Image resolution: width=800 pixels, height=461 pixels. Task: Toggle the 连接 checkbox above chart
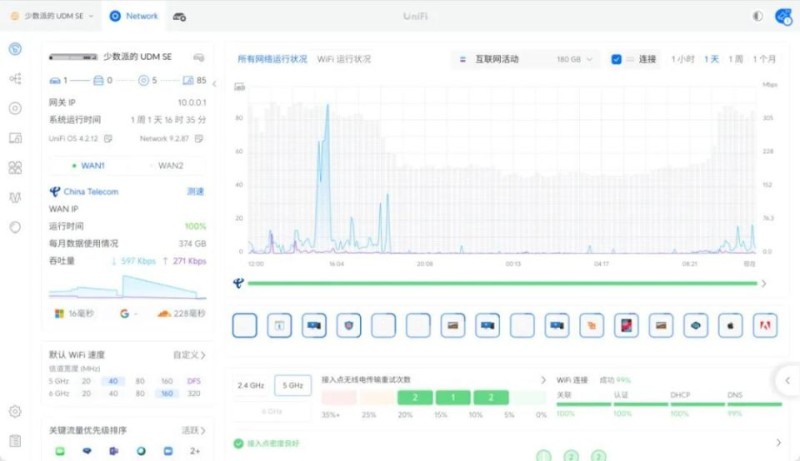tap(617, 59)
